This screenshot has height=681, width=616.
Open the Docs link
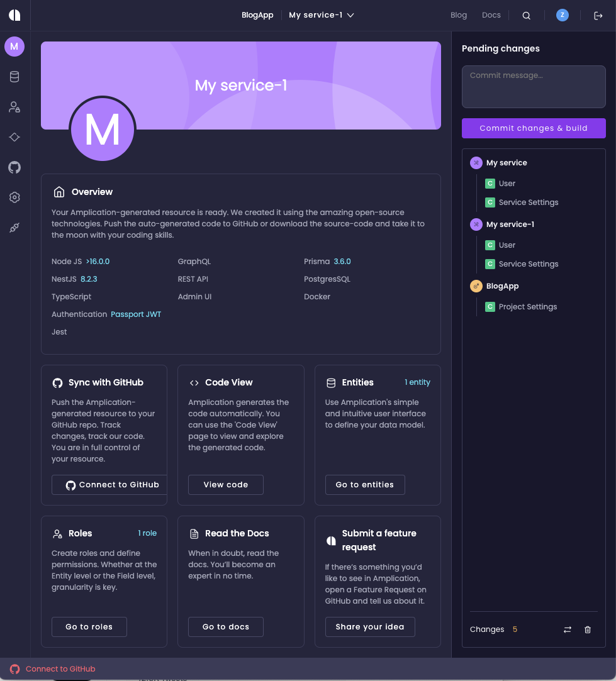tap(491, 15)
